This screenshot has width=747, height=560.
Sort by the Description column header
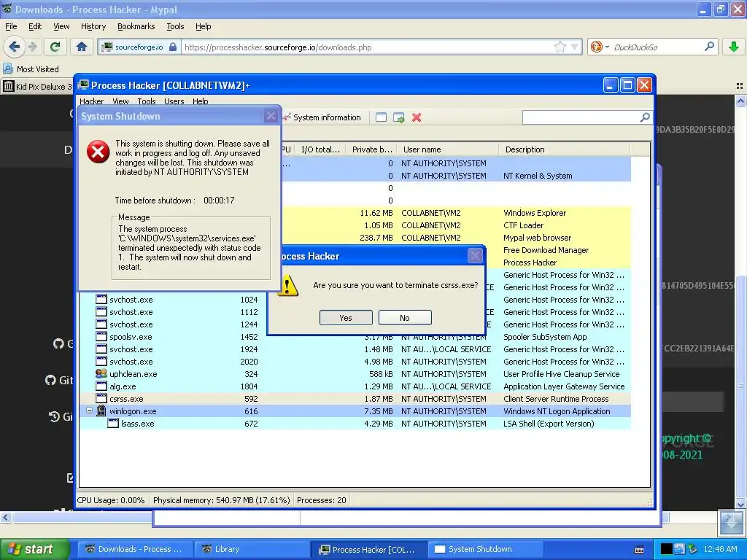point(565,149)
